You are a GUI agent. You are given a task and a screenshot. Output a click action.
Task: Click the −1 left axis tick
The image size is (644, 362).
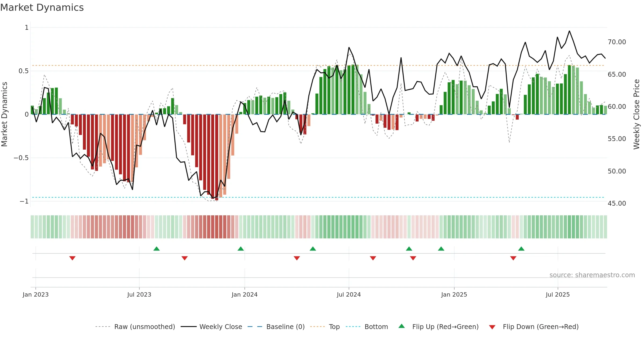click(24, 201)
